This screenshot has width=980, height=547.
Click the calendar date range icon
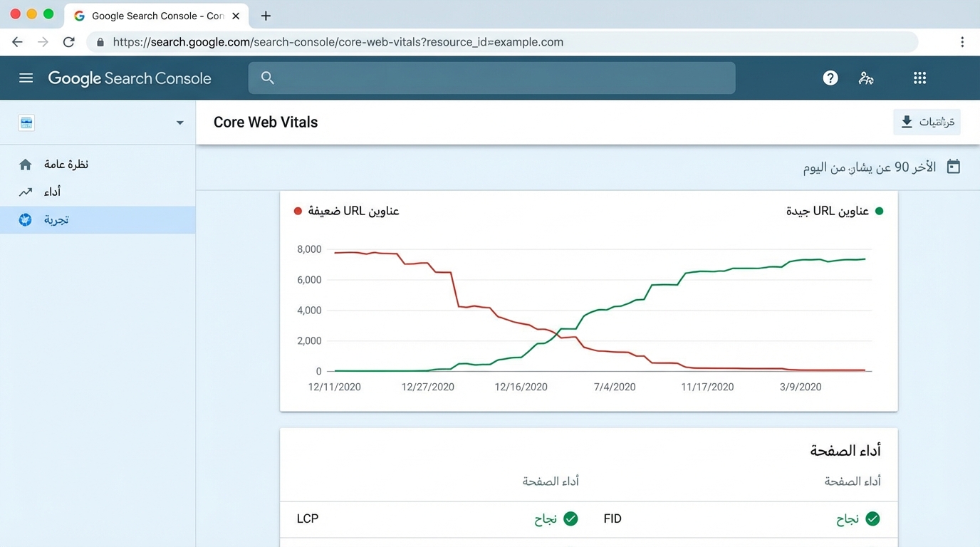(x=953, y=167)
